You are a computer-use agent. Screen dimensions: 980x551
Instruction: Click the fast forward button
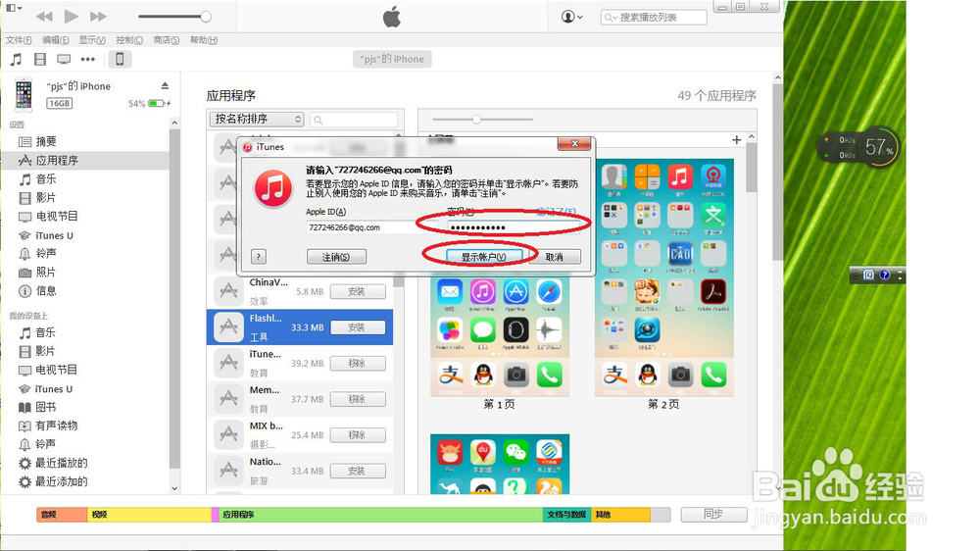coord(98,17)
